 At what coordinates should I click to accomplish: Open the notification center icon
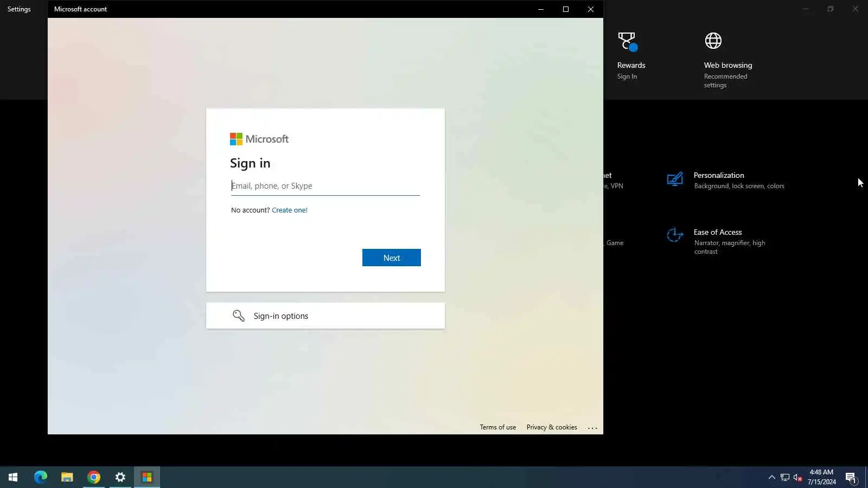point(851,477)
